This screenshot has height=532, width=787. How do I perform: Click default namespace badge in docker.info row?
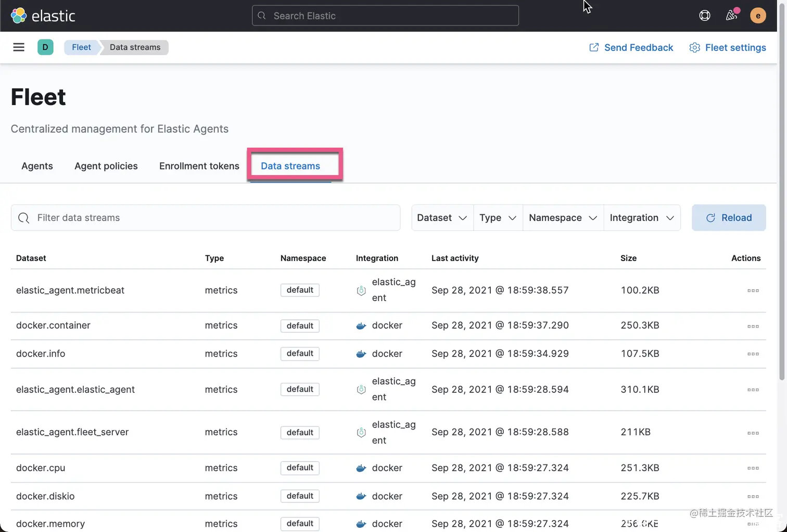point(300,354)
